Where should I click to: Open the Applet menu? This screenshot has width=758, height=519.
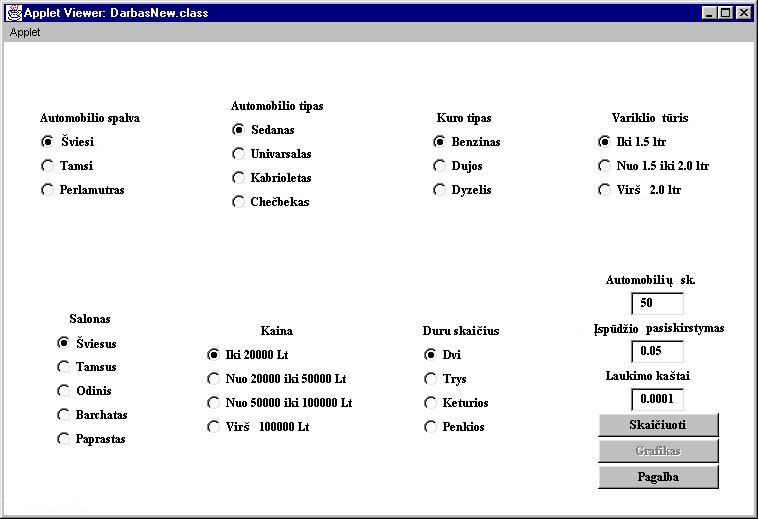tap(25, 33)
